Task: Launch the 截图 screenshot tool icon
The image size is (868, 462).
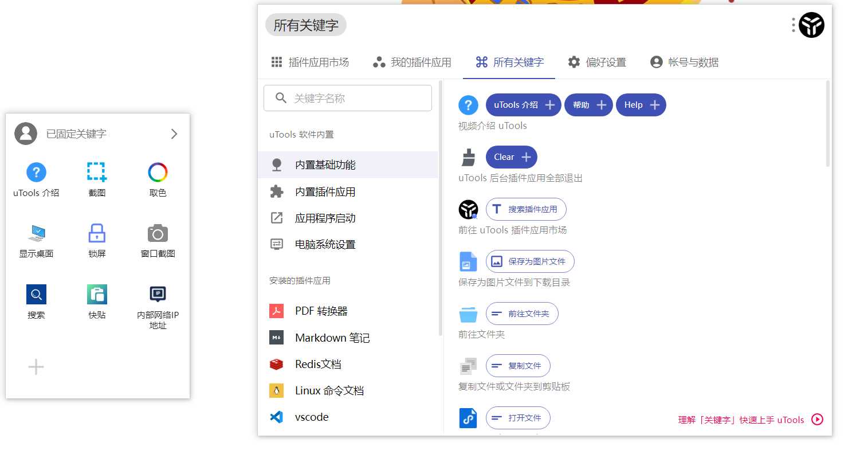Action: coord(97,172)
